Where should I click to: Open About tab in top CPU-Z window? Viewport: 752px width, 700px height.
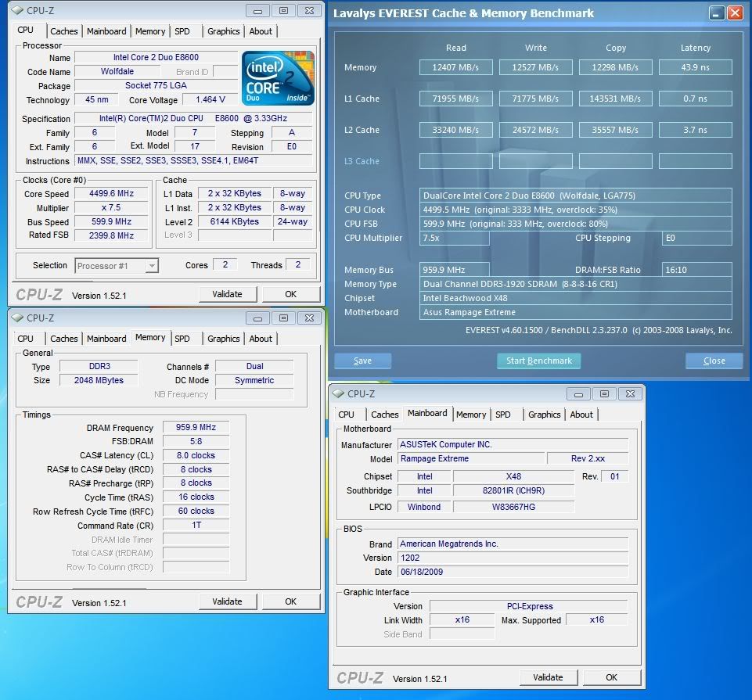tap(261, 31)
